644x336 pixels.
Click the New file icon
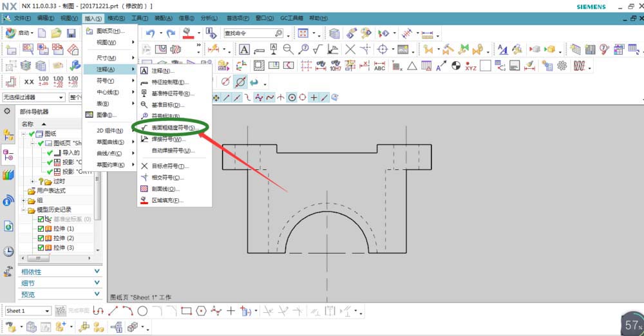pyautogui.click(x=42, y=33)
